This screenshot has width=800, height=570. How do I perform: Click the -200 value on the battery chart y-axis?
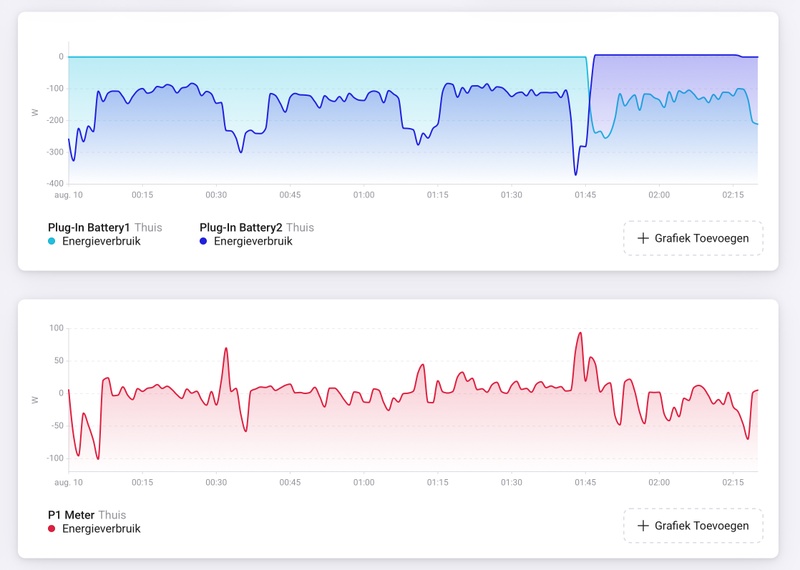coord(53,120)
